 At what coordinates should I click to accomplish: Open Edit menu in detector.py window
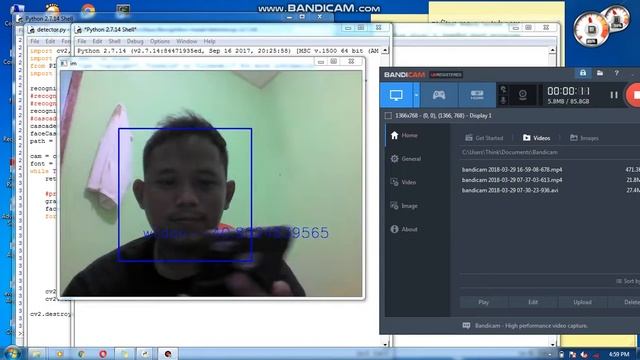pos(50,41)
